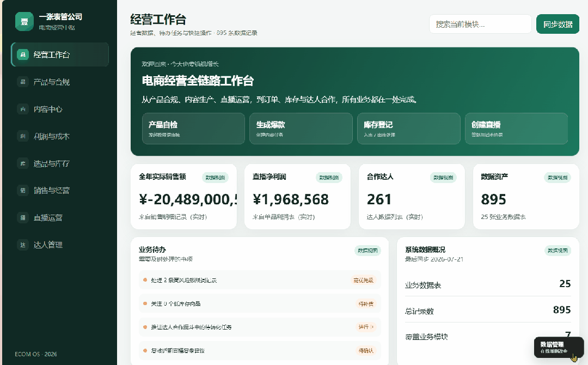
Task: Click 数据视图 badge on 全年实际销售额 card
Action: [x=215, y=178]
